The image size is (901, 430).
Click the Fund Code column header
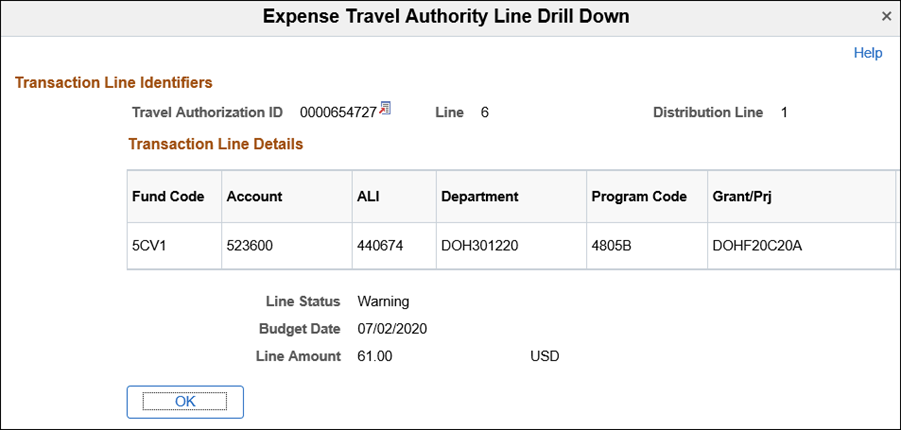tap(168, 197)
